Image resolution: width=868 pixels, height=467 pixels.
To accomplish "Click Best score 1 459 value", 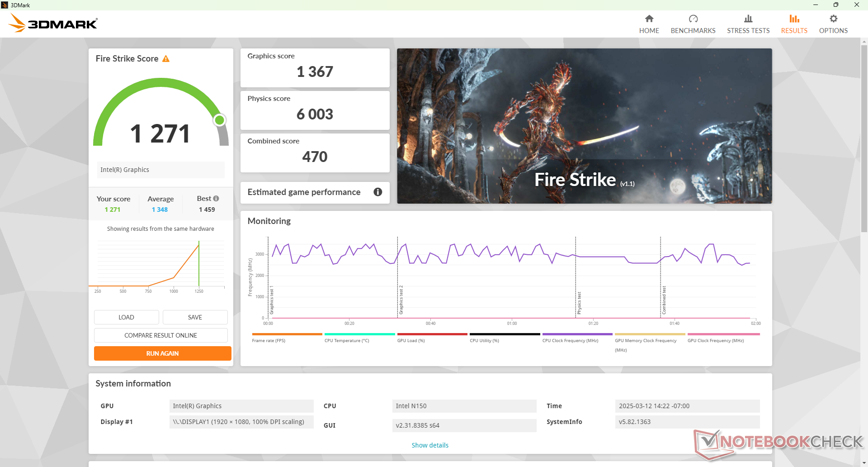I will tap(207, 210).
